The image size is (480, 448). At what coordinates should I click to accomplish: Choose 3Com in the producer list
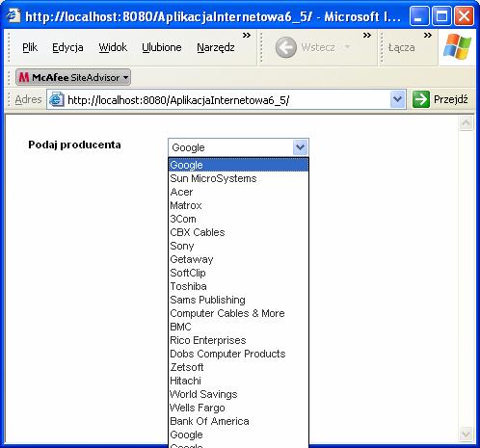click(238, 219)
